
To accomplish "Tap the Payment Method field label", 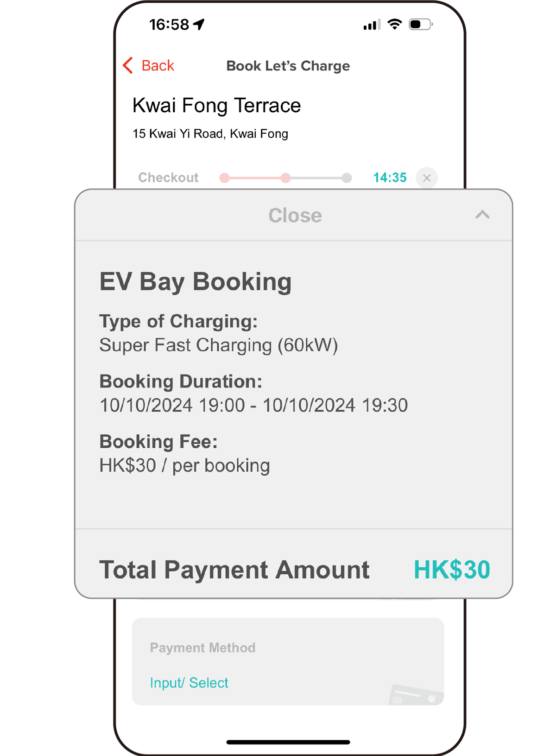I will click(202, 648).
